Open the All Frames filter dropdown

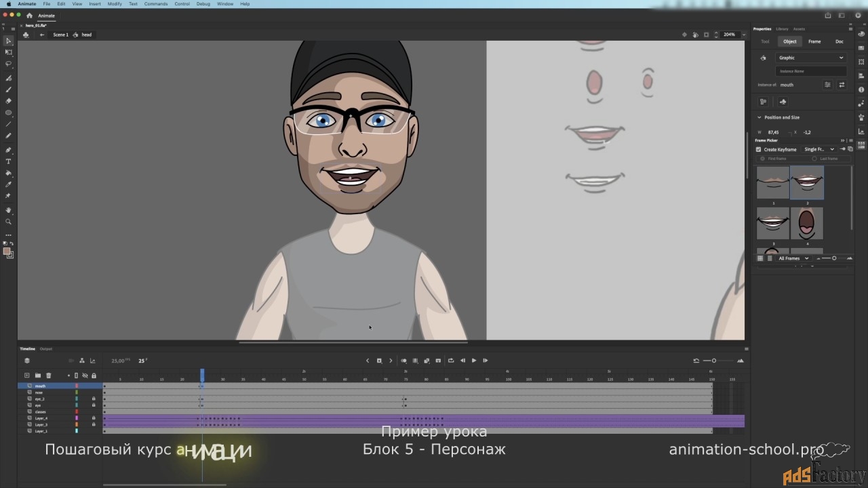pyautogui.click(x=794, y=258)
